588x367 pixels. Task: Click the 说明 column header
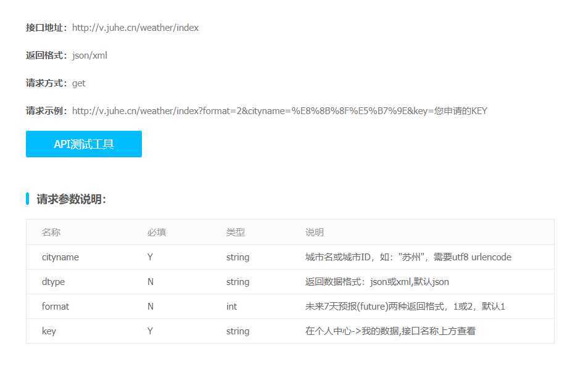(314, 233)
